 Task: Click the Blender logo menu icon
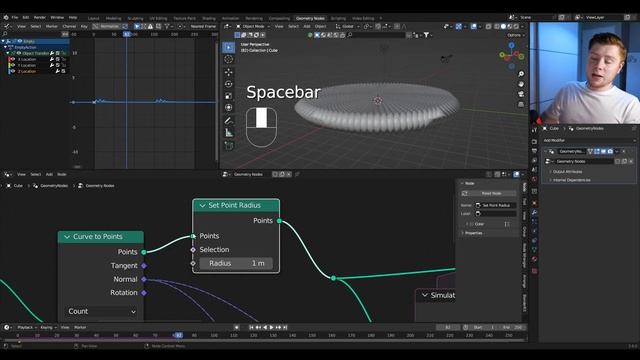coord(6,18)
